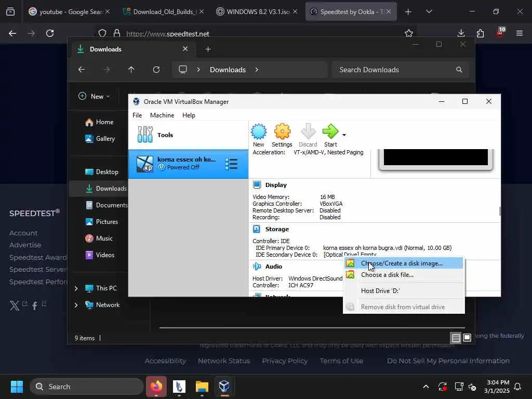The width and height of the screenshot is (532, 399).
Task: Open Firefox from the taskbar
Action: [x=156, y=387]
